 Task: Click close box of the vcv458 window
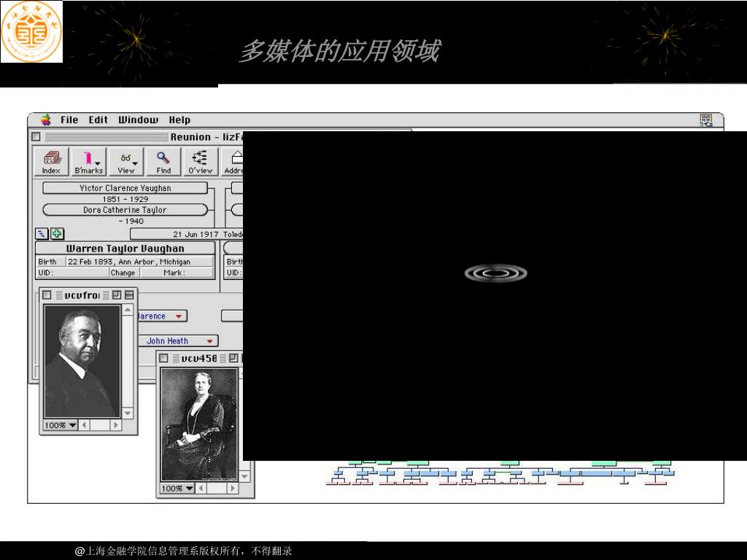tap(164, 358)
